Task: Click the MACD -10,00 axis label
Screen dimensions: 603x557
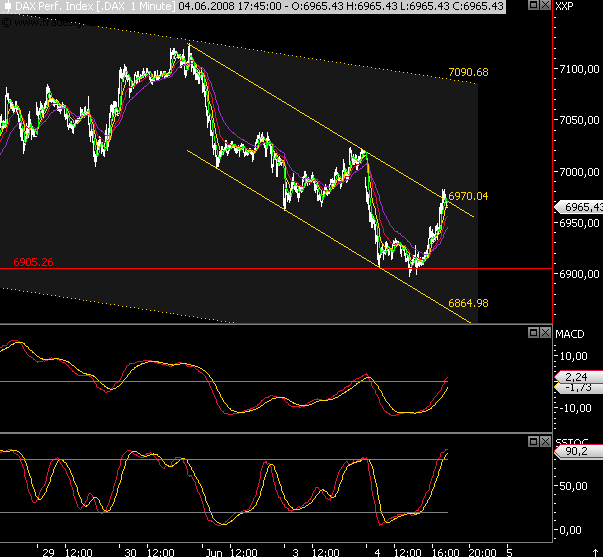Action: (x=575, y=408)
